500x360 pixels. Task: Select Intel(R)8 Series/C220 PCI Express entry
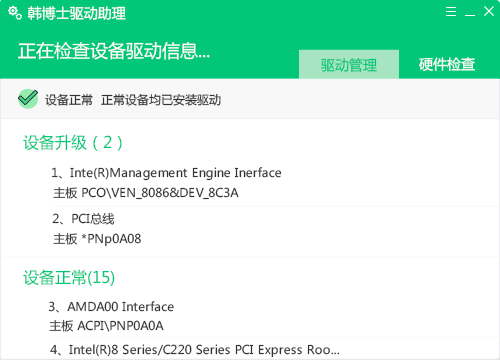(x=195, y=350)
